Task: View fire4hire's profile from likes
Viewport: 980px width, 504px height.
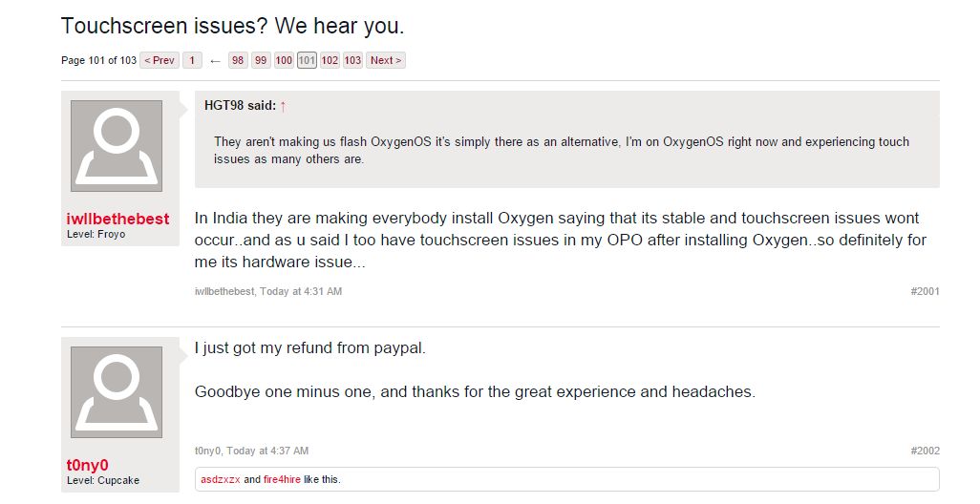Action: pos(282,479)
